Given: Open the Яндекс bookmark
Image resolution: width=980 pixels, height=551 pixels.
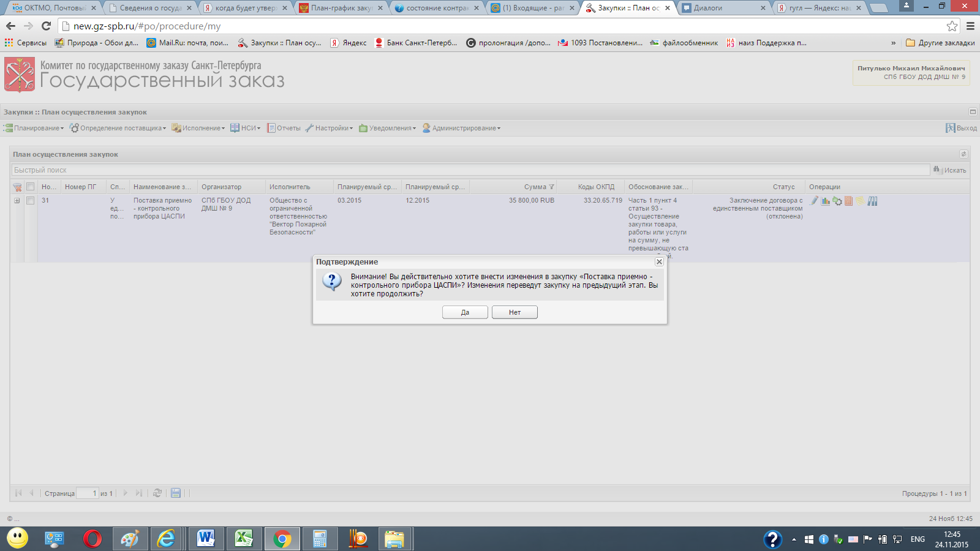Looking at the screenshot, I should (x=349, y=43).
